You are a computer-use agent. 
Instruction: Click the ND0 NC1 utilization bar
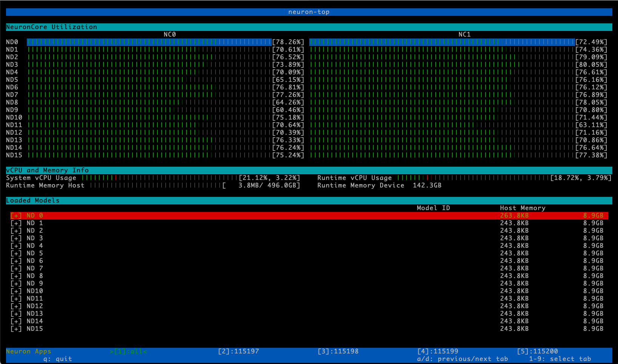tap(442, 42)
